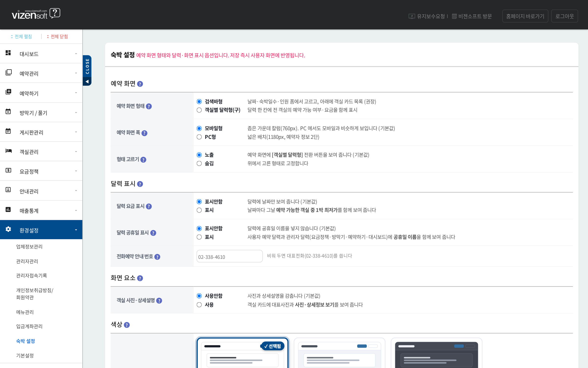Image resolution: width=588 pixels, height=368 pixels.
Task: Select the 객실별 달력형(구) radio option
Action: point(199,110)
